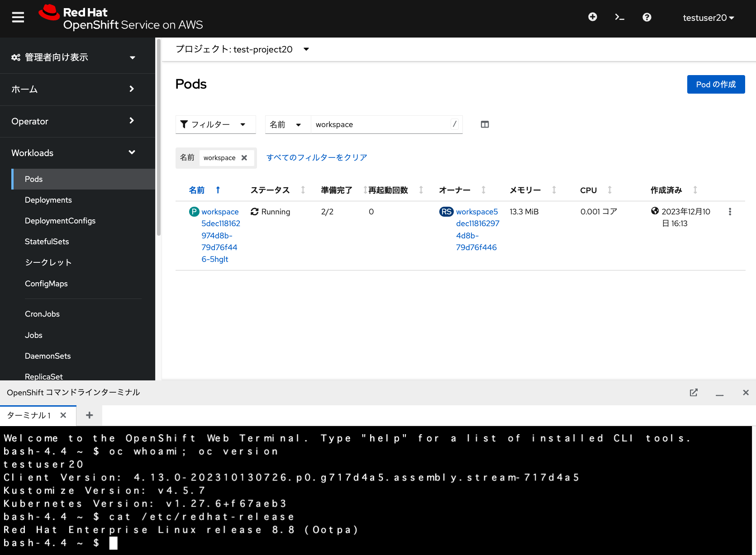Open the workspace5dec118162 pod link
756x555 pixels.
click(x=221, y=235)
